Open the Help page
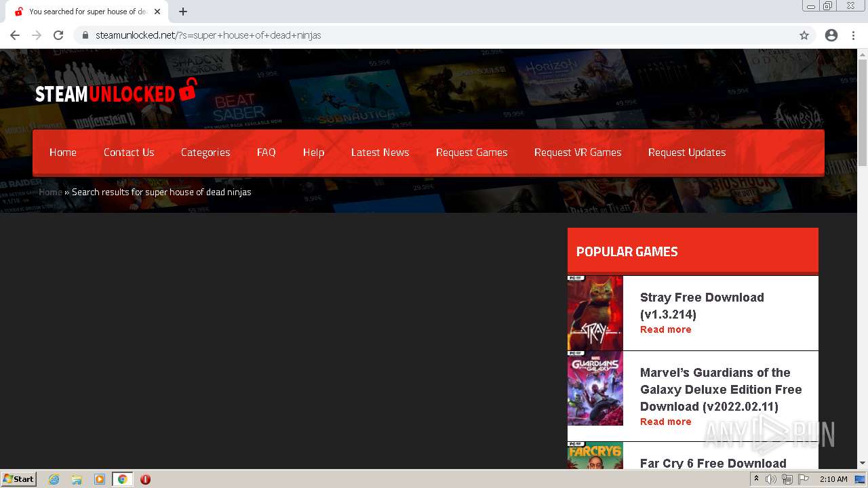Screen dimensions: 868x488 (313, 152)
